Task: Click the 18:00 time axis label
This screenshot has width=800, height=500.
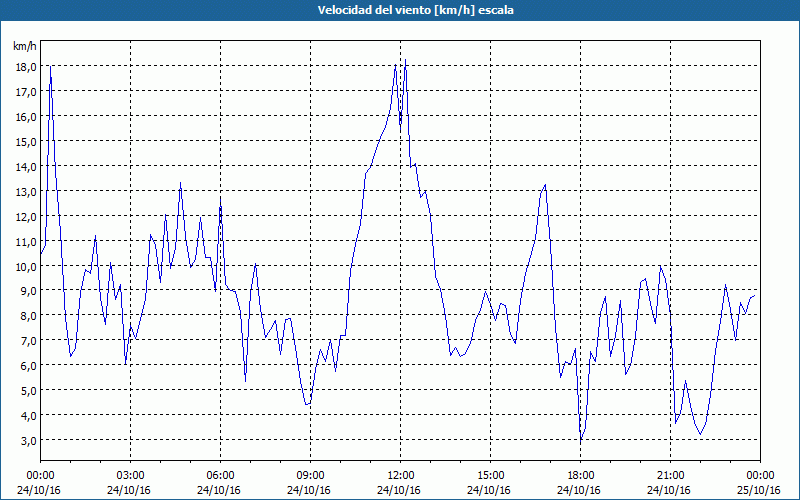Action: pos(580,476)
